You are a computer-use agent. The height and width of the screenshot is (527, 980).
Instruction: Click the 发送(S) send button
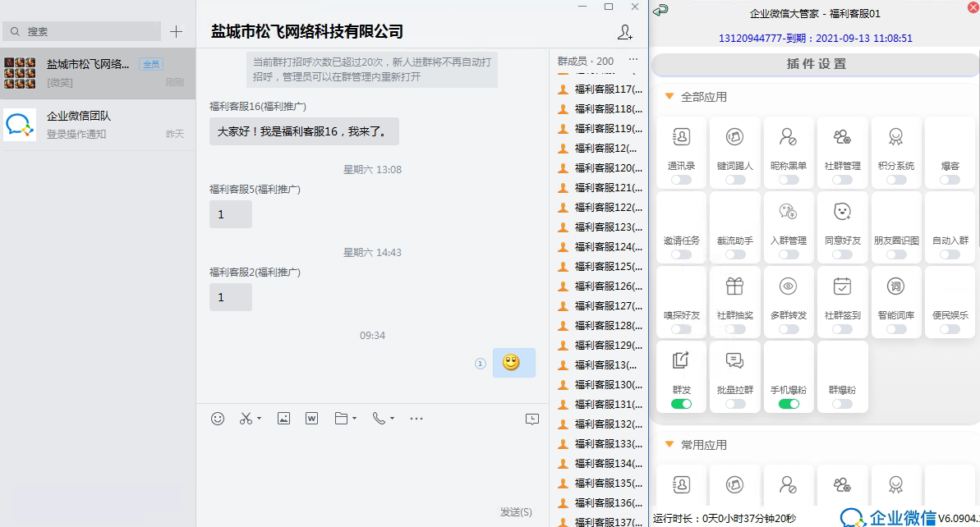click(x=516, y=512)
